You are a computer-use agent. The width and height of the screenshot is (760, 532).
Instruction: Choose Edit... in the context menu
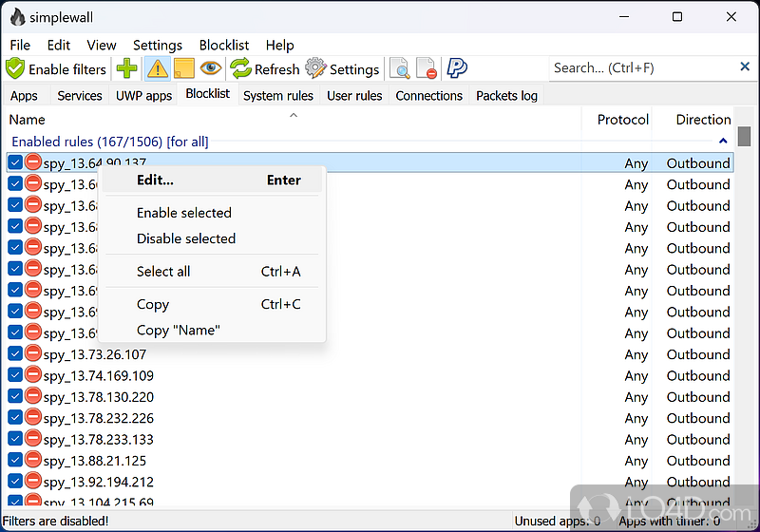tap(211, 180)
